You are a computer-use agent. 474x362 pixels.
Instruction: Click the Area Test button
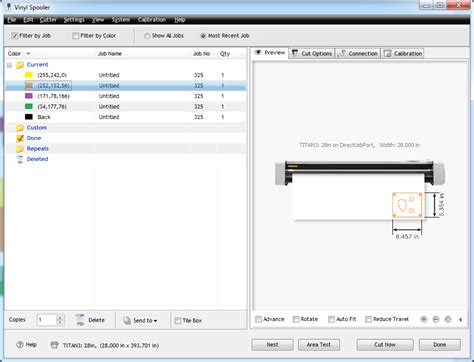319,345
